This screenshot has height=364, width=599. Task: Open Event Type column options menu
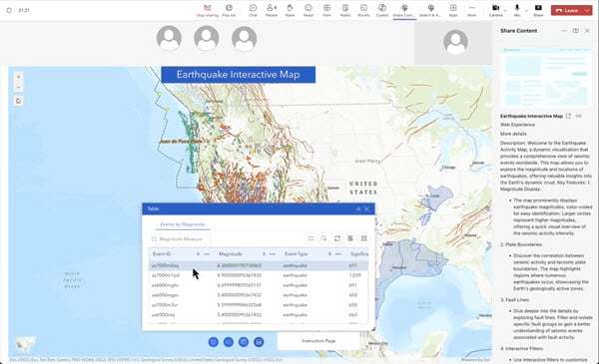coord(338,253)
